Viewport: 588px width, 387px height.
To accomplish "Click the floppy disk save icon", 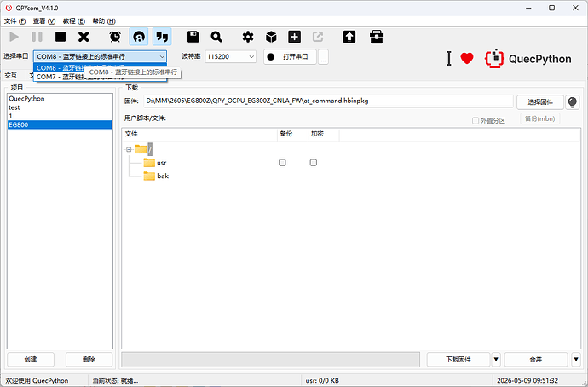I will point(193,37).
